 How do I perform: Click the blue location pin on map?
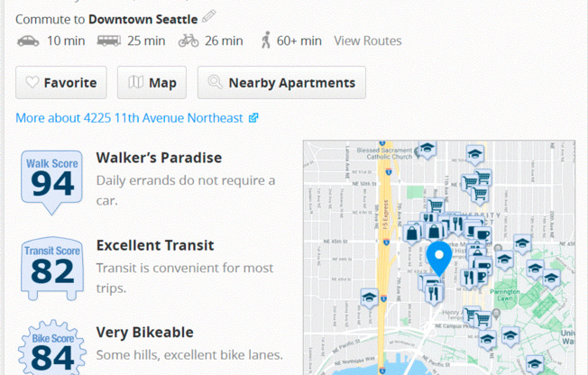pyautogui.click(x=439, y=257)
